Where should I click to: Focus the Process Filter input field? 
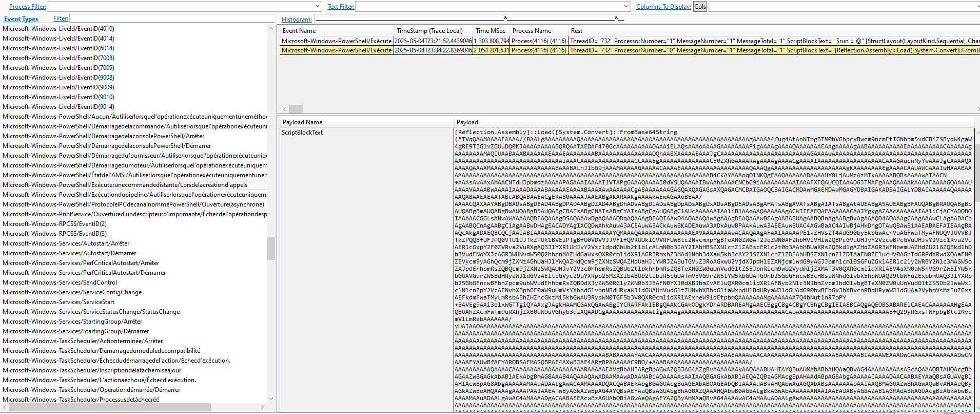[180, 6]
